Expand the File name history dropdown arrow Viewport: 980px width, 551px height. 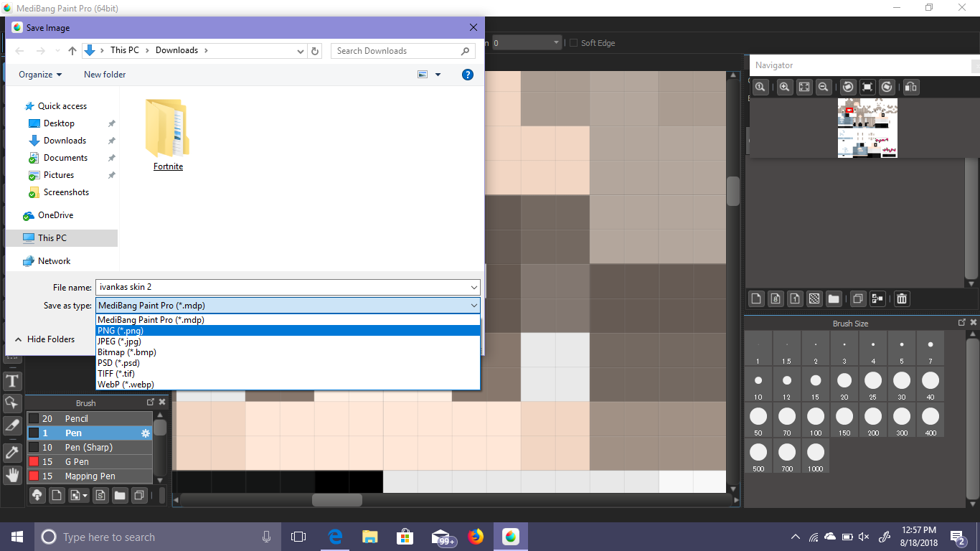click(x=473, y=287)
